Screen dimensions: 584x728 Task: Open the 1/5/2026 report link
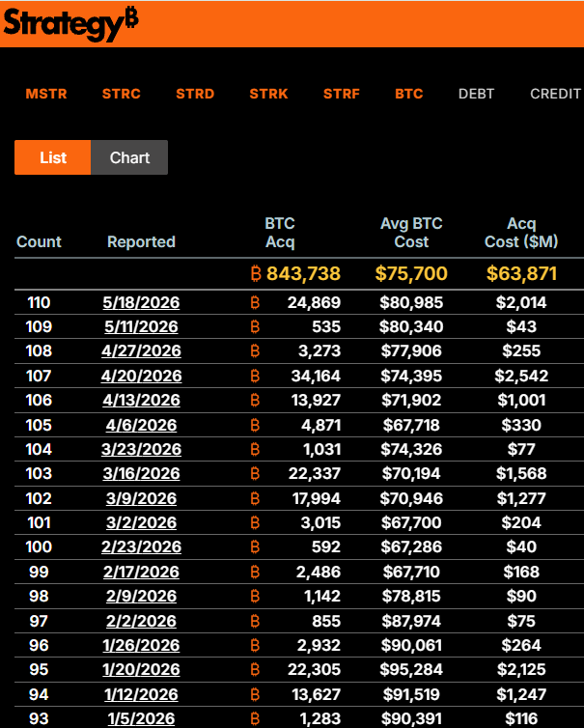[141, 718]
